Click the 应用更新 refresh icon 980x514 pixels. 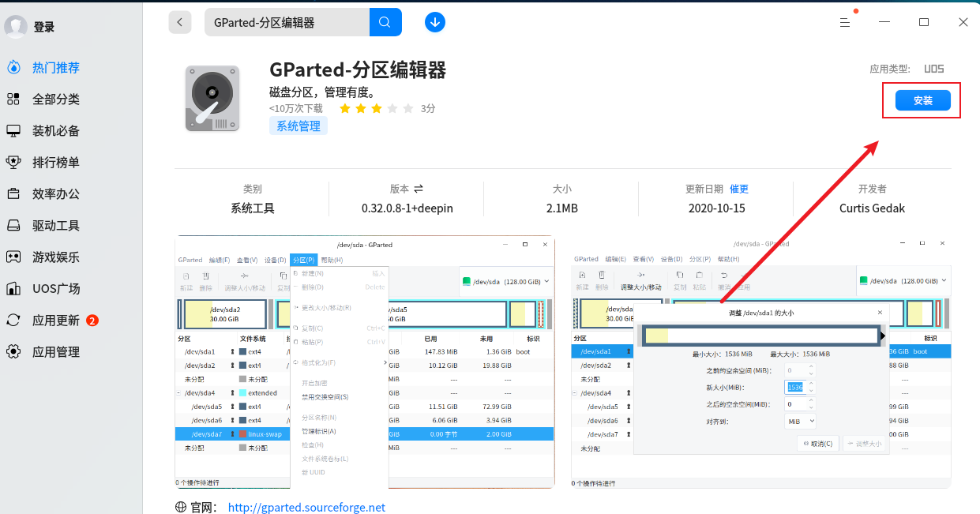click(x=13, y=321)
